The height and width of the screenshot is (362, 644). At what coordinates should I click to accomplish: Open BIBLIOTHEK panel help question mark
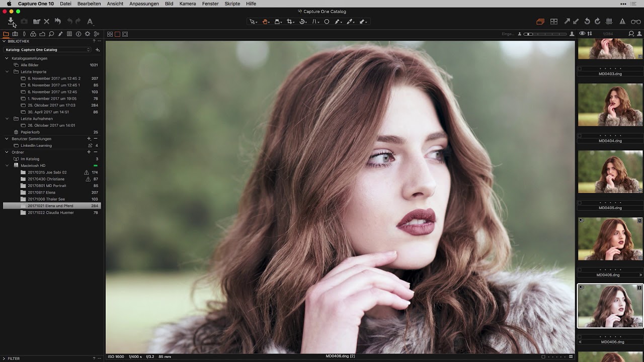point(94,41)
